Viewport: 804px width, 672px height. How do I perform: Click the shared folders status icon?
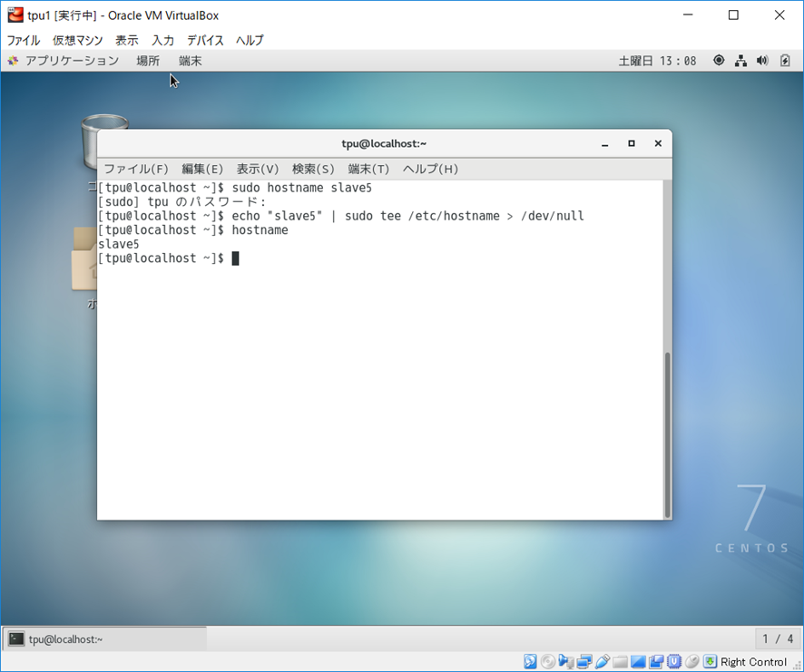click(x=621, y=662)
